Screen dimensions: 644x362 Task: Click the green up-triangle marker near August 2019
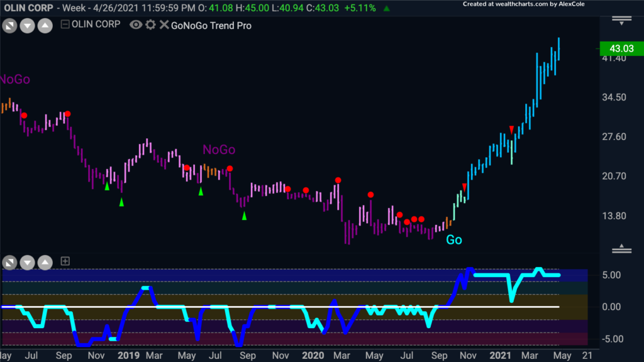click(245, 216)
